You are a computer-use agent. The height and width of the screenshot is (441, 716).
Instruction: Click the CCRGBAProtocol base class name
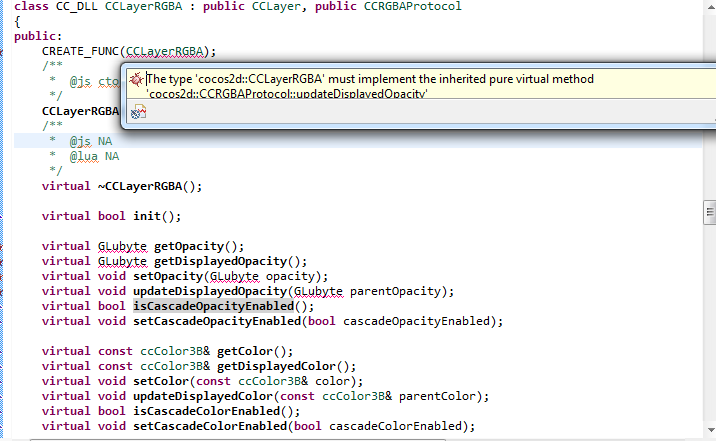(x=413, y=6)
